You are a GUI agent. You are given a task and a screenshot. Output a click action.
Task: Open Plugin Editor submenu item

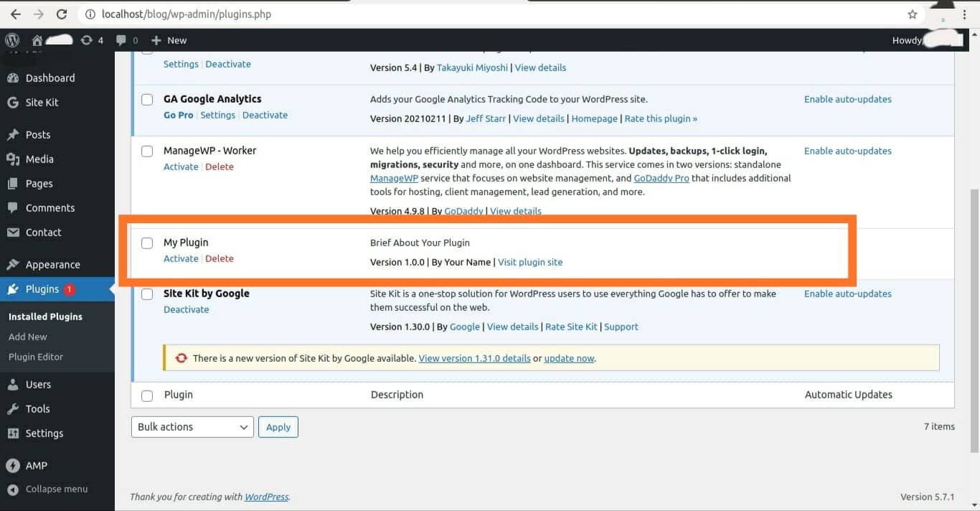click(x=36, y=357)
